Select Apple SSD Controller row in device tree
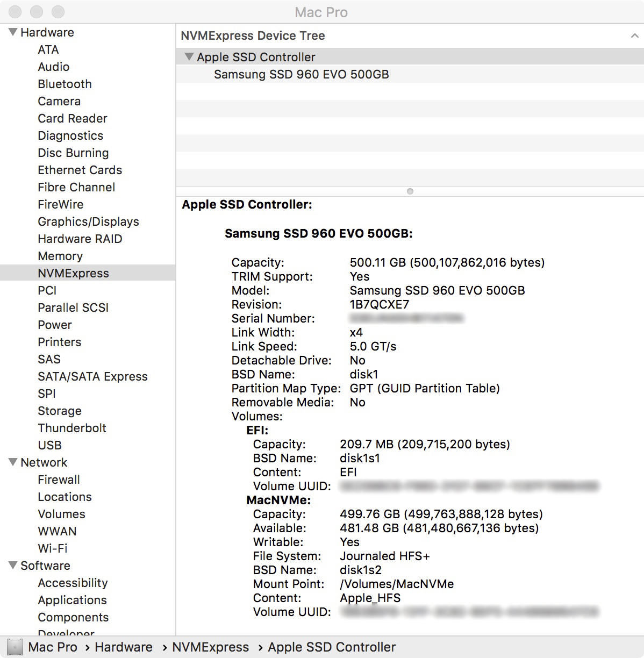Screen dimensions: 644x658 coord(410,57)
